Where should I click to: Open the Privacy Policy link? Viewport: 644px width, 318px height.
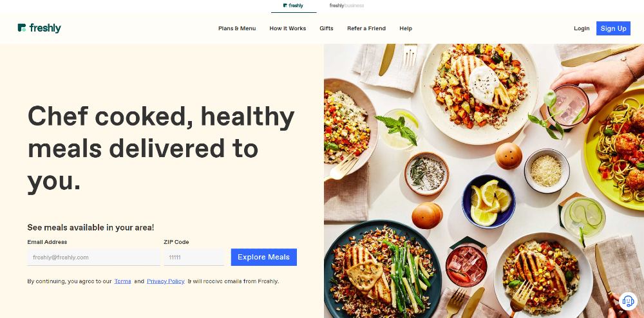[166, 281]
